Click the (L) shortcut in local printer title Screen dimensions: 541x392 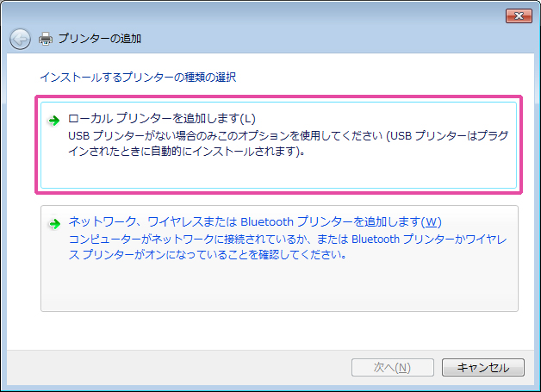pos(248,118)
